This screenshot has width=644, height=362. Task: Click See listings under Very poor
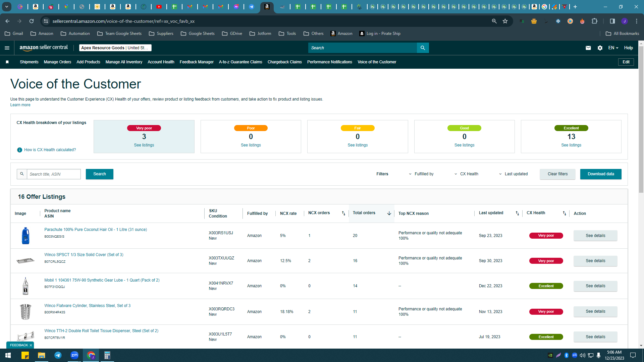pyautogui.click(x=144, y=145)
